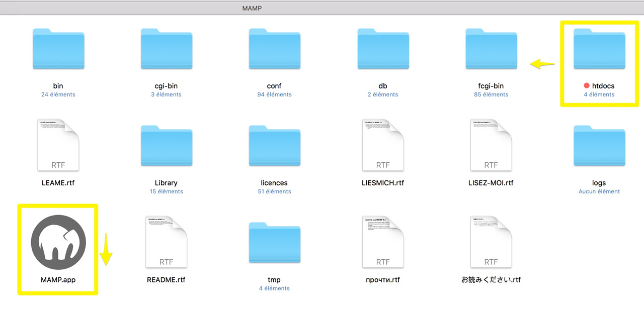Screen dimensions: 644x310
Task: Click '51 éléments' under licences
Action: pos(275,191)
